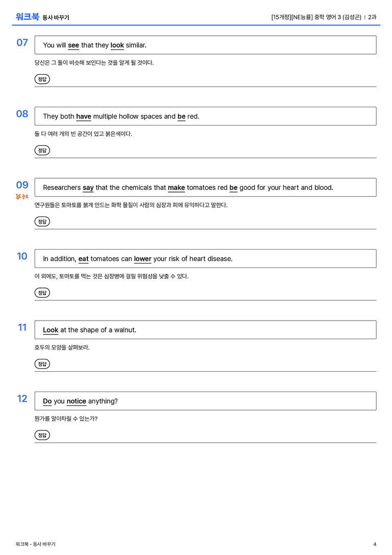Click the 정답 badge under question 10
This screenshot has width=392, height=555.
(x=42, y=293)
